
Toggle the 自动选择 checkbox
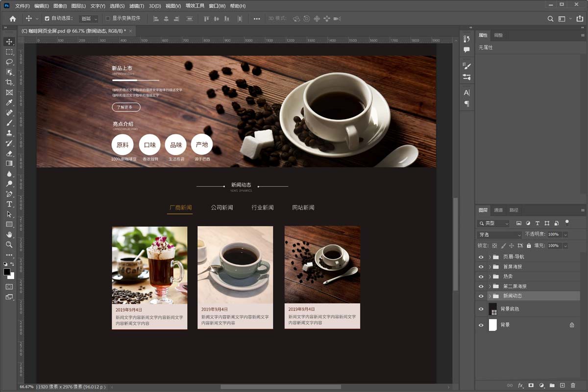pos(47,19)
